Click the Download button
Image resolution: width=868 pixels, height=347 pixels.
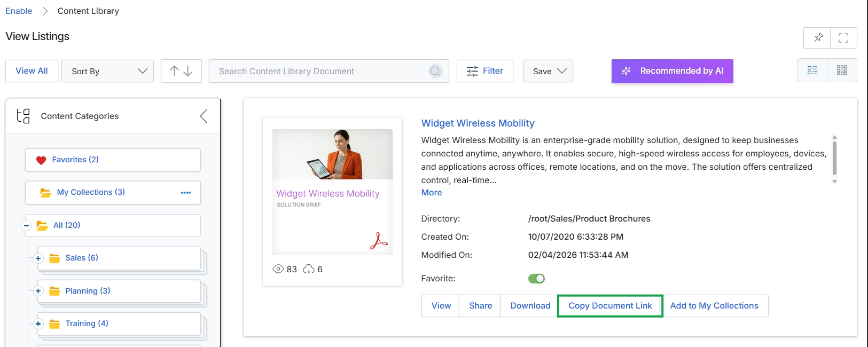pyautogui.click(x=530, y=306)
